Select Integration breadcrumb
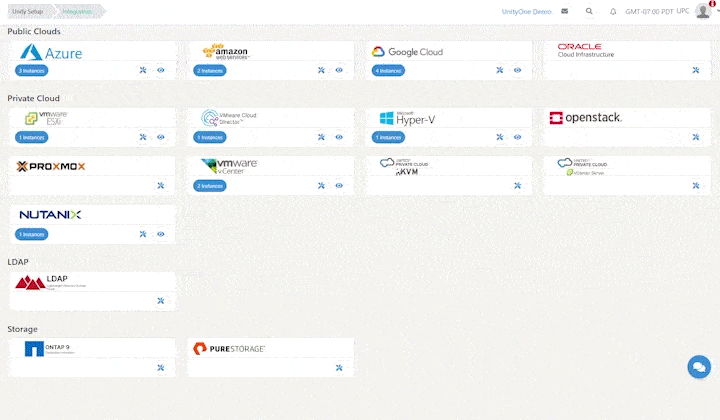Image resolution: width=720 pixels, height=420 pixels. click(78, 11)
